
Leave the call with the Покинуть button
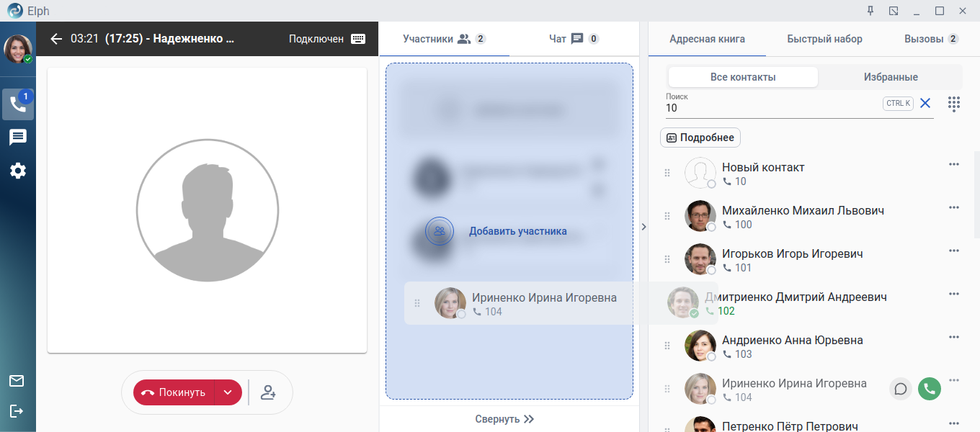174,392
